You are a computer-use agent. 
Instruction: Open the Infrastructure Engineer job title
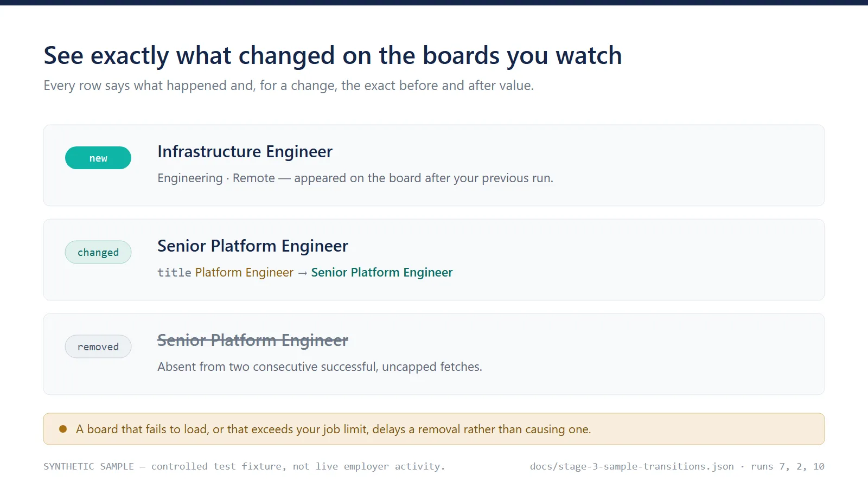245,152
